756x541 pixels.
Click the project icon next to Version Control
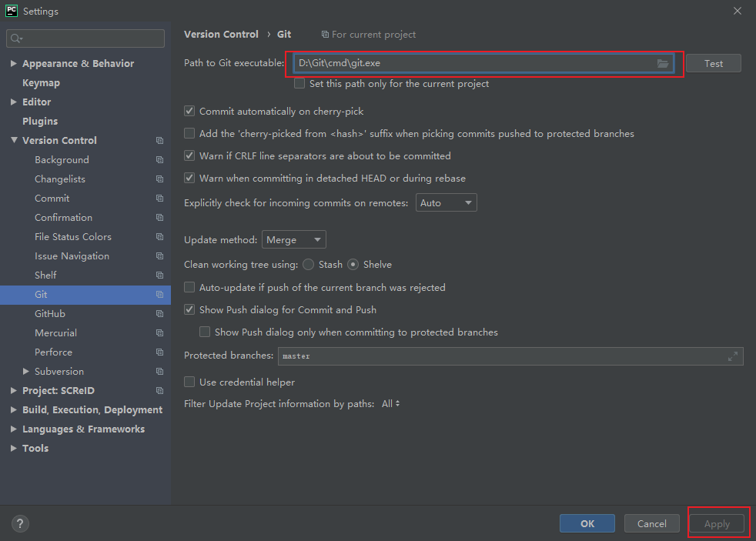(159, 140)
